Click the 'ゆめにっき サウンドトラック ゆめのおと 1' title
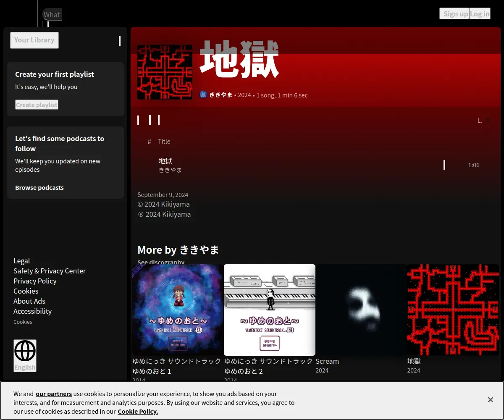The image size is (504, 420). pos(177,366)
